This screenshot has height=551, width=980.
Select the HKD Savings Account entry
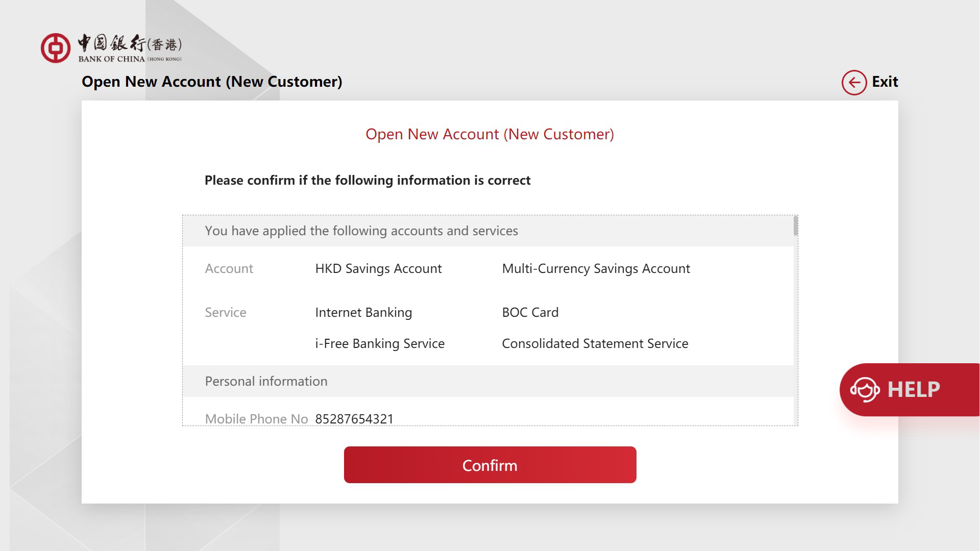pyautogui.click(x=378, y=269)
